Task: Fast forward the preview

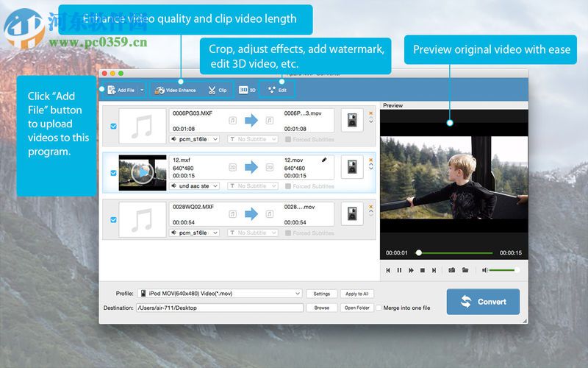Action: click(411, 270)
